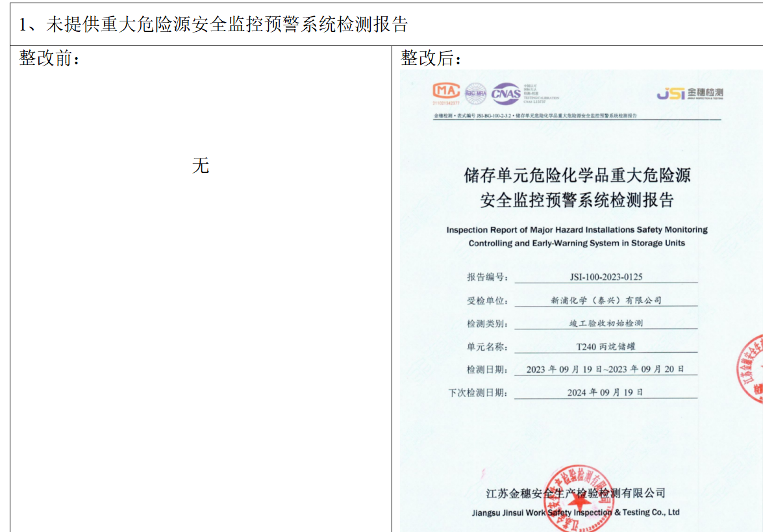Click the CMA certification logo
Screen dimensions: 763x532
pyautogui.click(x=446, y=92)
